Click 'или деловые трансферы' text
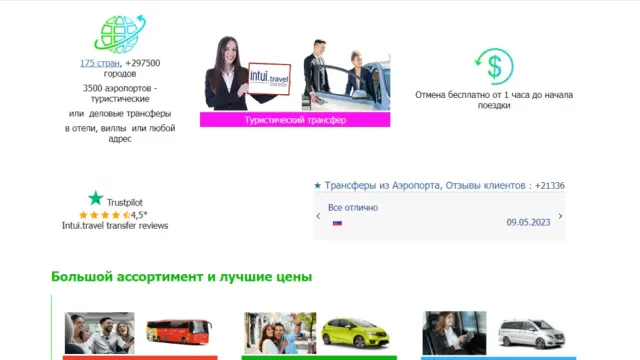 pyautogui.click(x=120, y=114)
